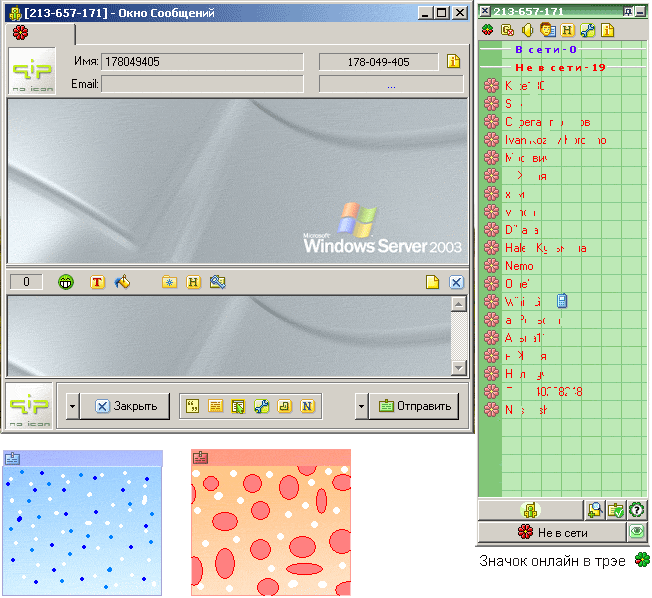Click the orange spotted skin preview thumbnail

point(271,522)
